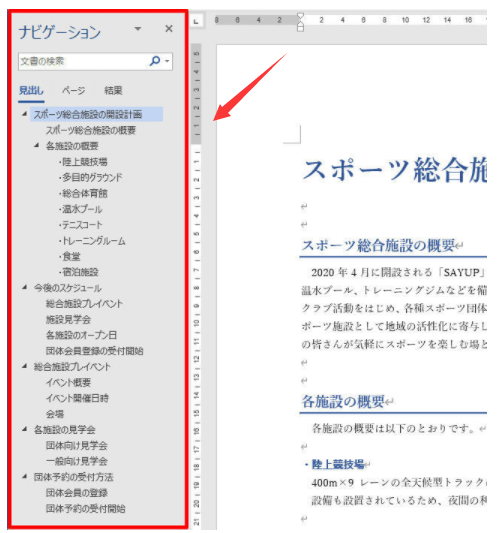Select 各施設のオープン日 in the heading list
The height and width of the screenshot is (533, 498).
(x=81, y=335)
